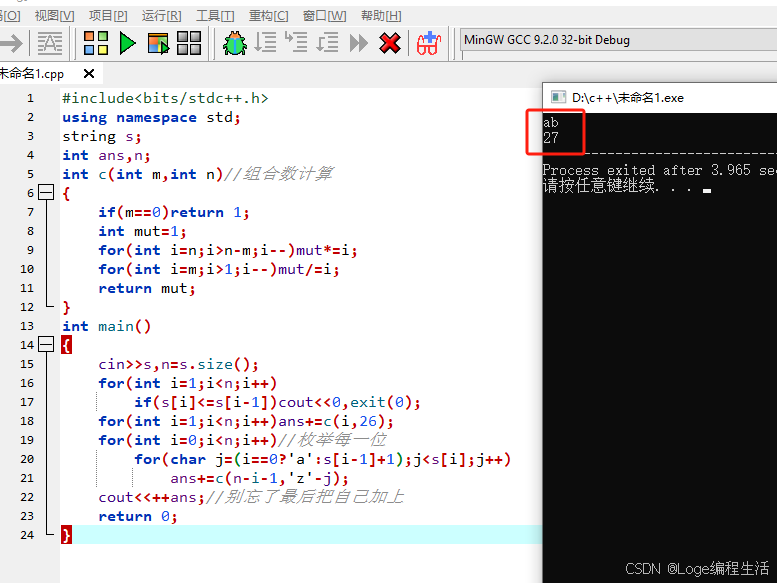Click the Rebuild All grid icon
This screenshot has height=583, width=777.
pyautogui.click(x=189, y=43)
